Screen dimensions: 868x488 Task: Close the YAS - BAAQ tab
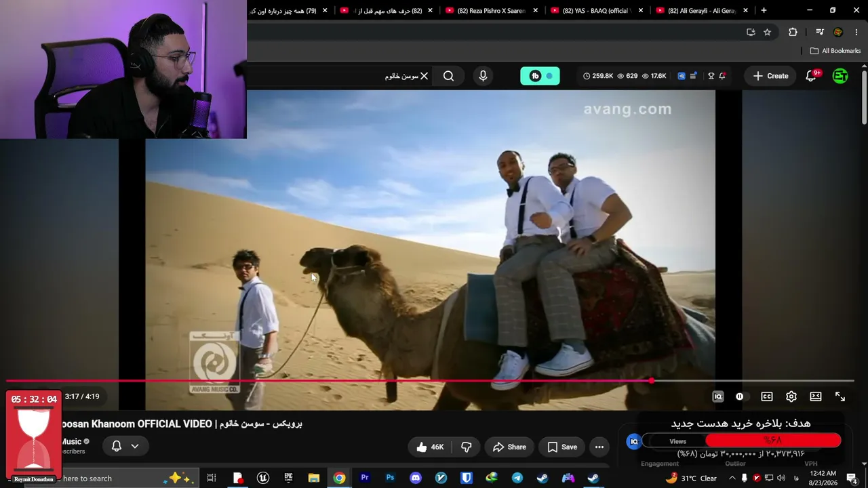tap(642, 11)
